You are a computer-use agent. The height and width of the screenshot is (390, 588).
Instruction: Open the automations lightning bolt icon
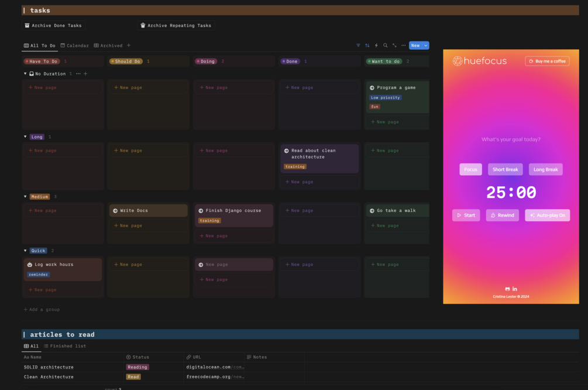pos(376,46)
